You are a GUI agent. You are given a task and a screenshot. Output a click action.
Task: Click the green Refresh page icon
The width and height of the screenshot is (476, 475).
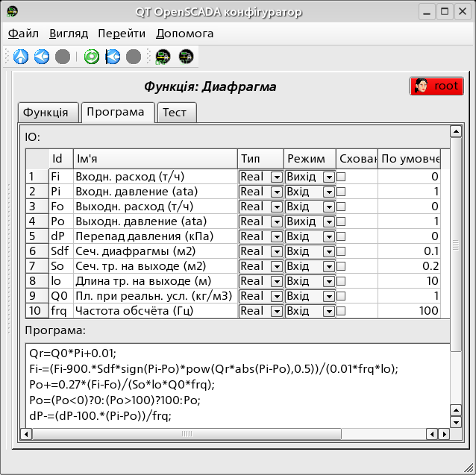(92, 57)
